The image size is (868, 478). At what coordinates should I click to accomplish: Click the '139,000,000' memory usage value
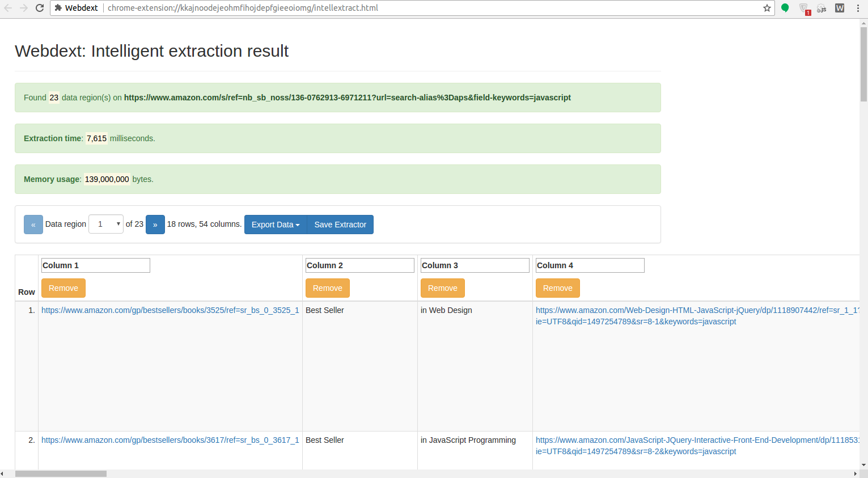tap(107, 179)
